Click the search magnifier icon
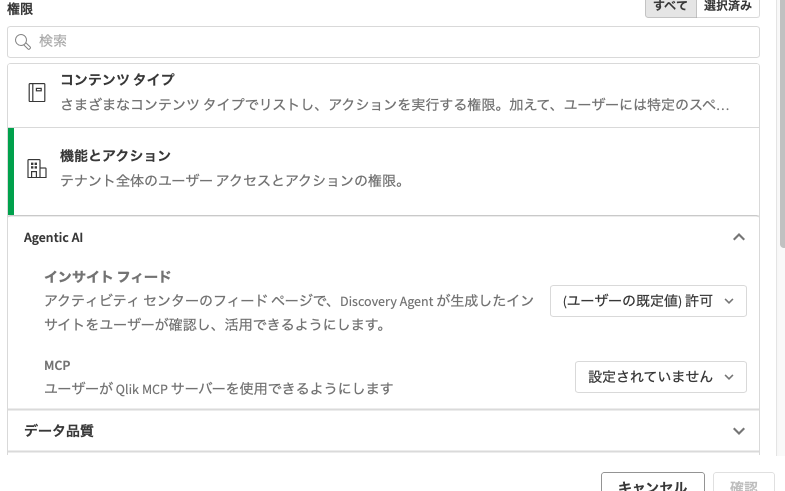This screenshot has width=785, height=491. pos(23,42)
